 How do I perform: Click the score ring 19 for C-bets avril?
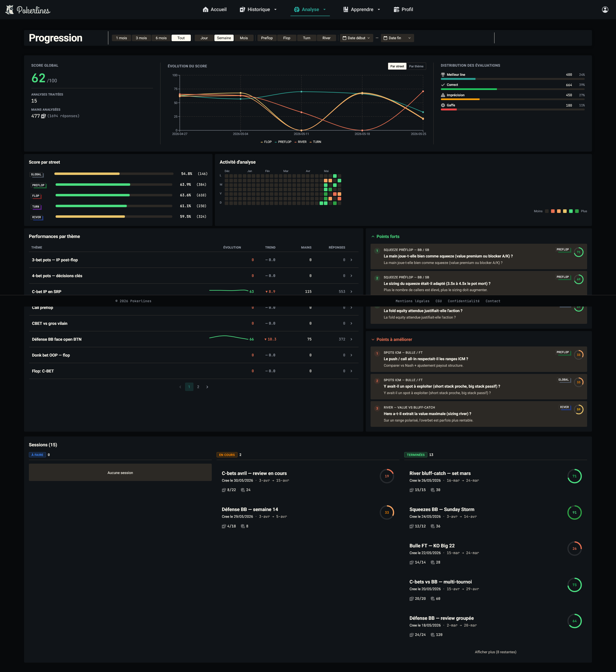tap(387, 476)
